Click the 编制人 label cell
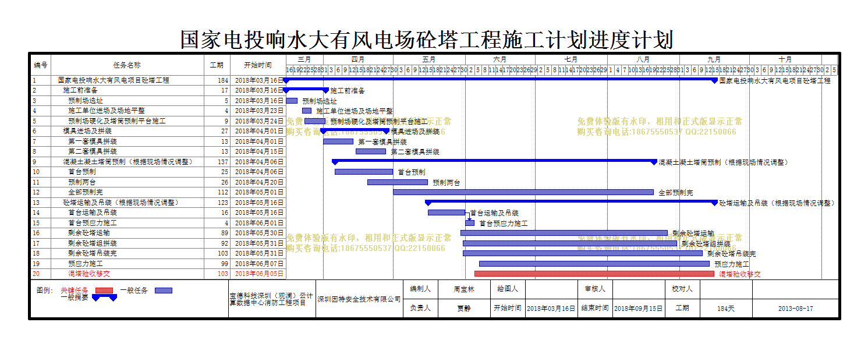 420,289
